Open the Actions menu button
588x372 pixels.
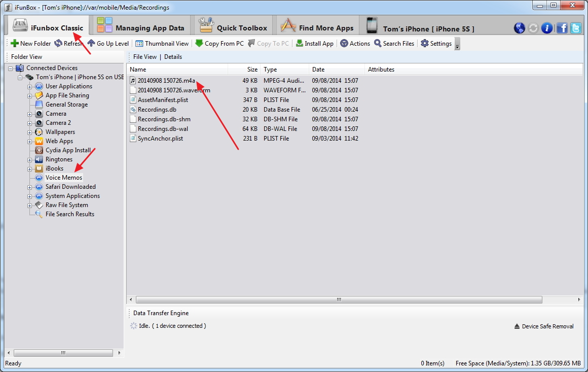point(355,44)
